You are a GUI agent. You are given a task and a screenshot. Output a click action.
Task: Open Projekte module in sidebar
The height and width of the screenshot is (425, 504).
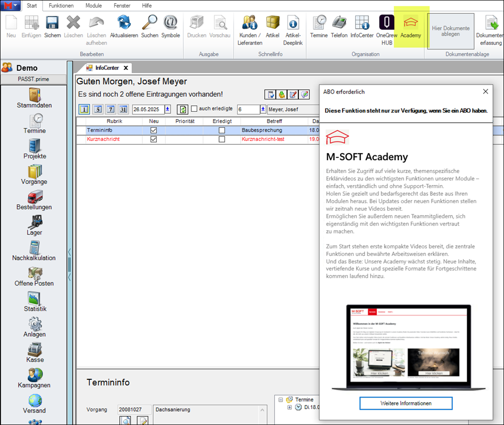point(35,149)
